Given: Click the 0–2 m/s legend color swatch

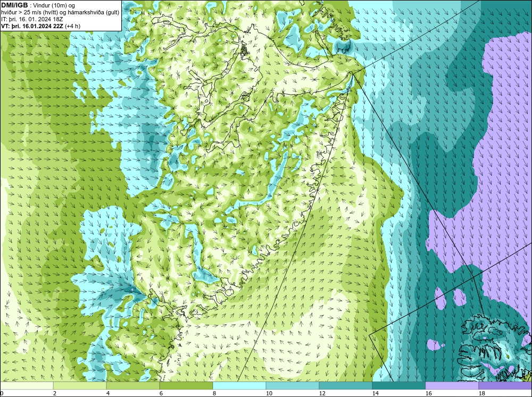Looking at the screenshot, I should [x=27, y=385].
